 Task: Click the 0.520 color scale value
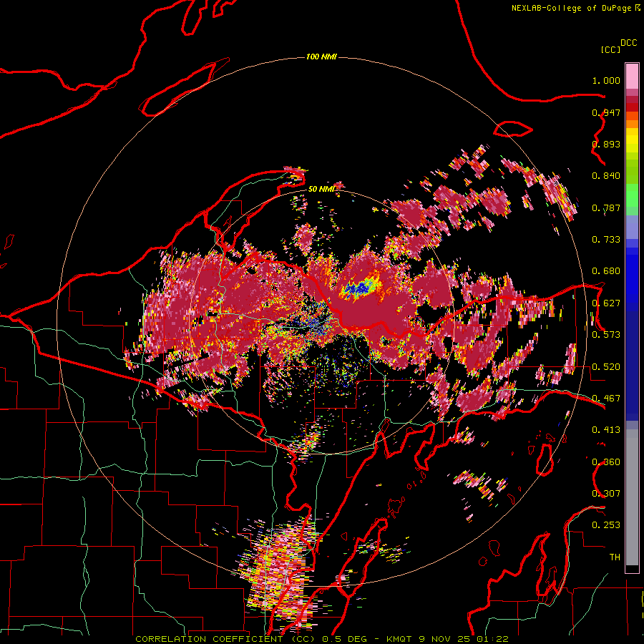click(606, 367)
